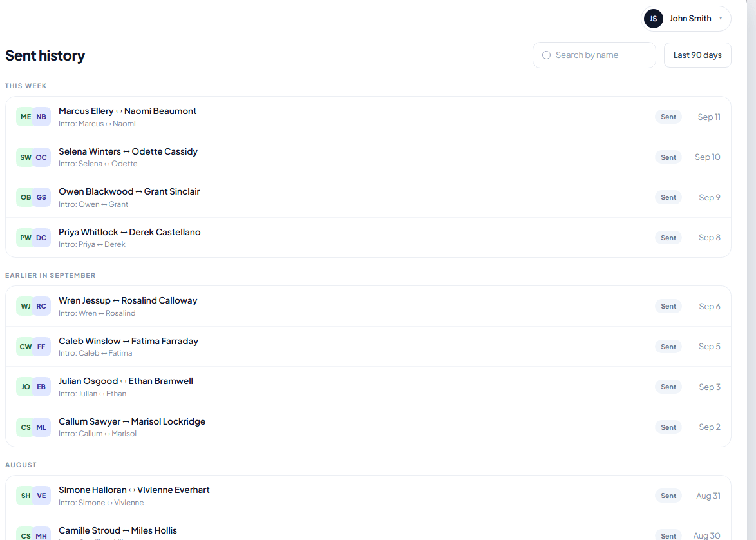Screen dimensions: 756x540
Task: Click the EB avatar badge
Action: pos(41,387)
